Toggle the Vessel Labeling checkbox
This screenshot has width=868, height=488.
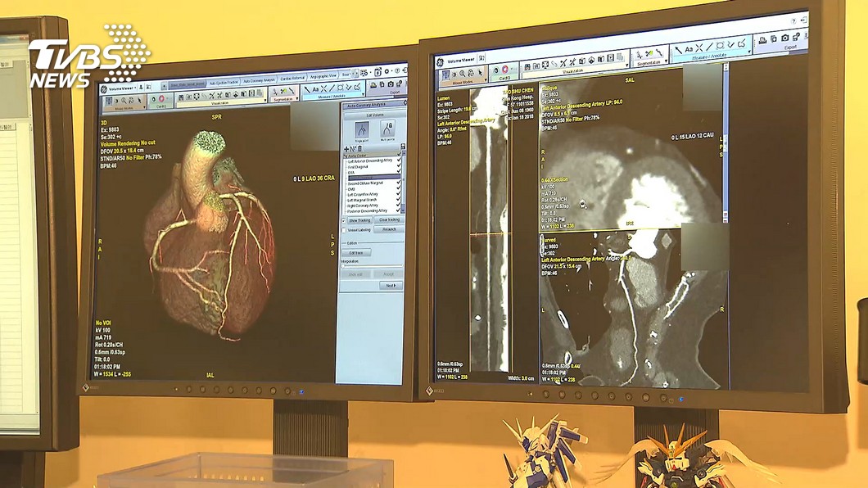(x=344, y=230)
